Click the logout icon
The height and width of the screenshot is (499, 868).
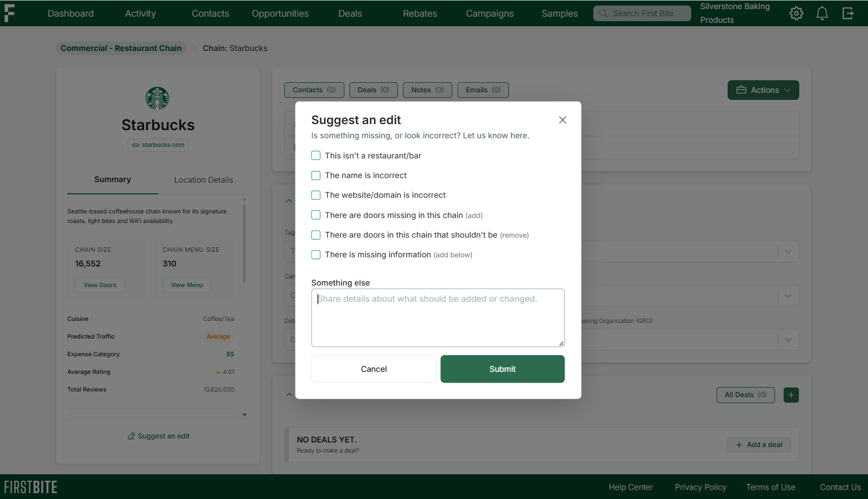point(848,13)
